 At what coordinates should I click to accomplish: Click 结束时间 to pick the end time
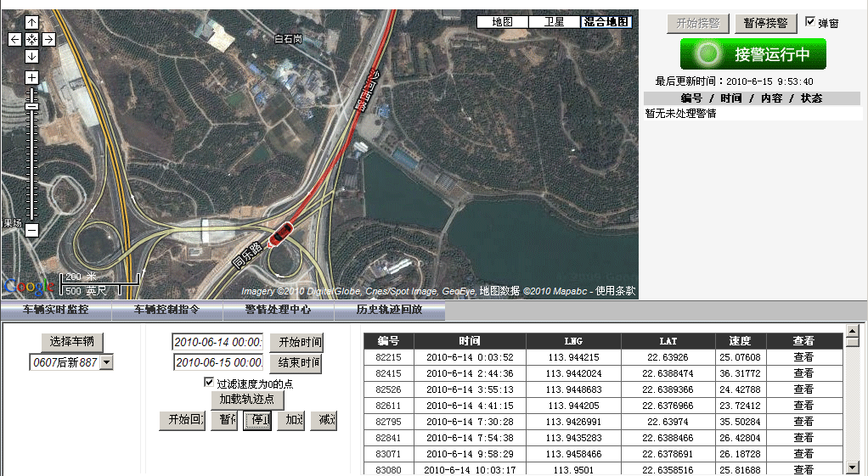296,363
